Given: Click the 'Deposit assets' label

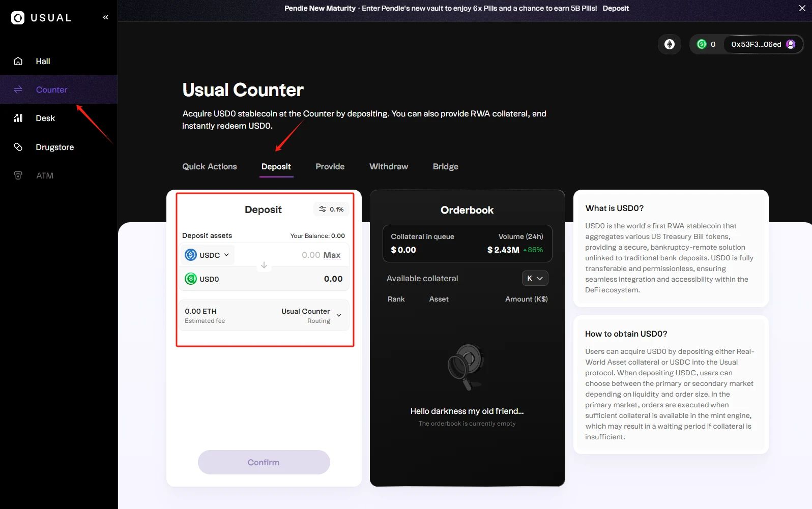Looking at the screenshot, I should [207, 236].
